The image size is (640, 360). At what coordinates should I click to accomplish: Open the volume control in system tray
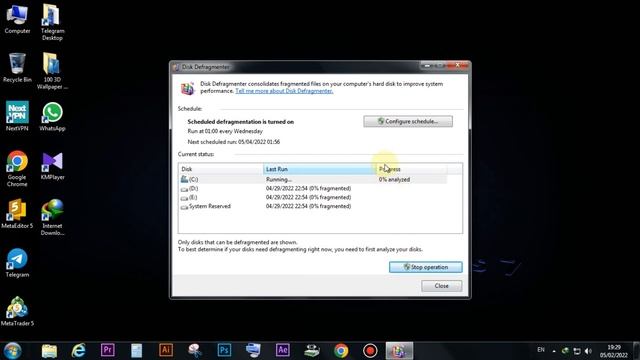tap(588, 351)
